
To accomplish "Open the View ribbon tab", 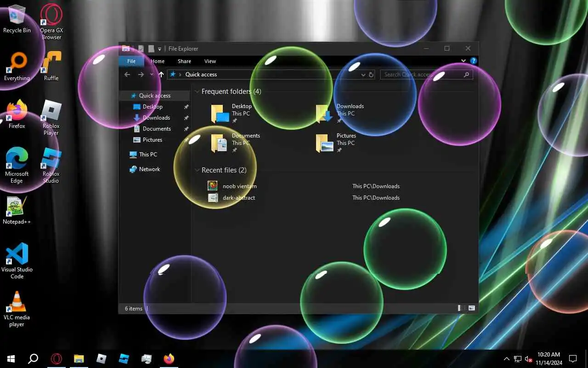I will tap(210, 61).
